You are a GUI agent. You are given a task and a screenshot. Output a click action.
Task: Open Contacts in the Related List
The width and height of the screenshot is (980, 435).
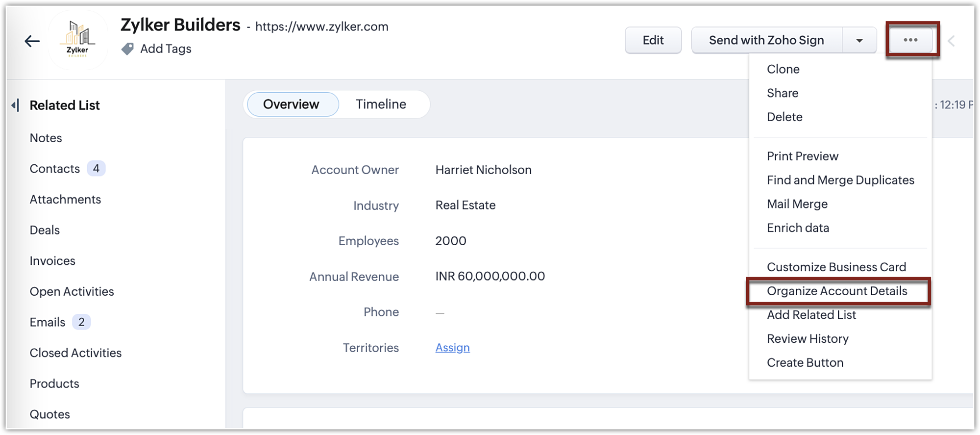point(54,169)
